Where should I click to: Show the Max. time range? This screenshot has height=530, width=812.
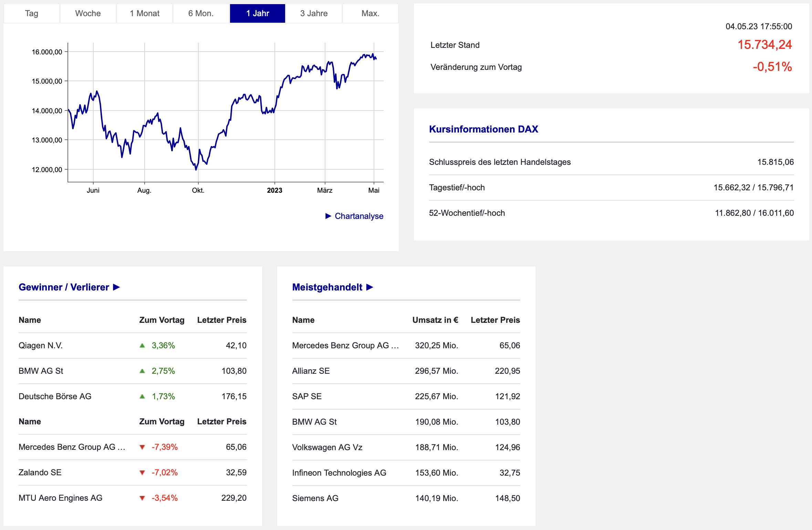coord(370,13)
